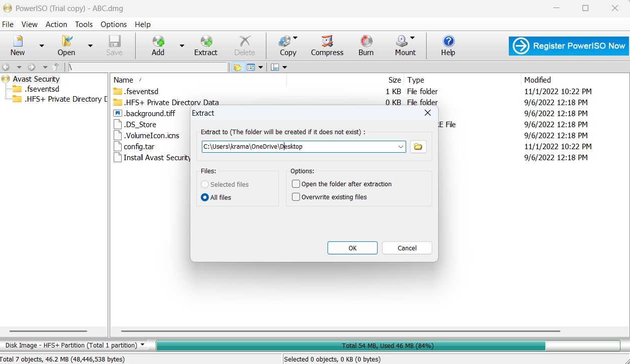Select the Copy tool

pos(286,45)
